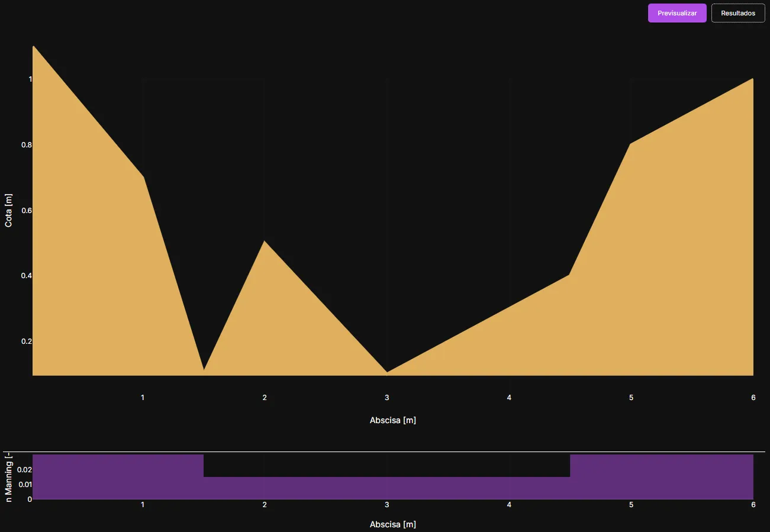Click the Cota [m] vertical axis title
This screenshot has width=770, height=532.
tap(8, 210)
